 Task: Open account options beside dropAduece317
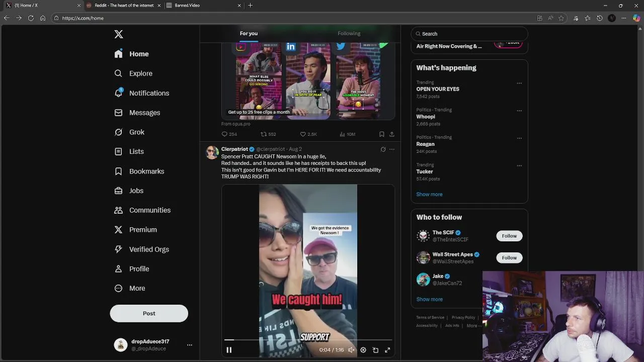[190, 345]
